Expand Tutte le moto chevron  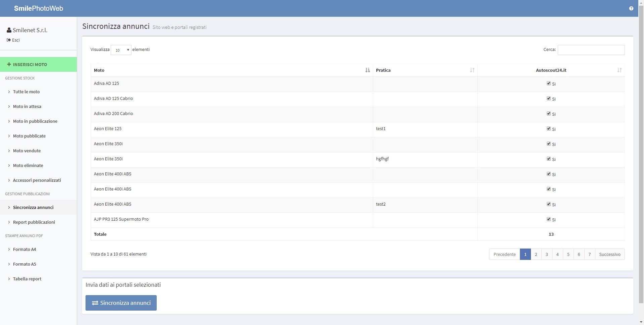pyautogui.click(x=9, y=92)
